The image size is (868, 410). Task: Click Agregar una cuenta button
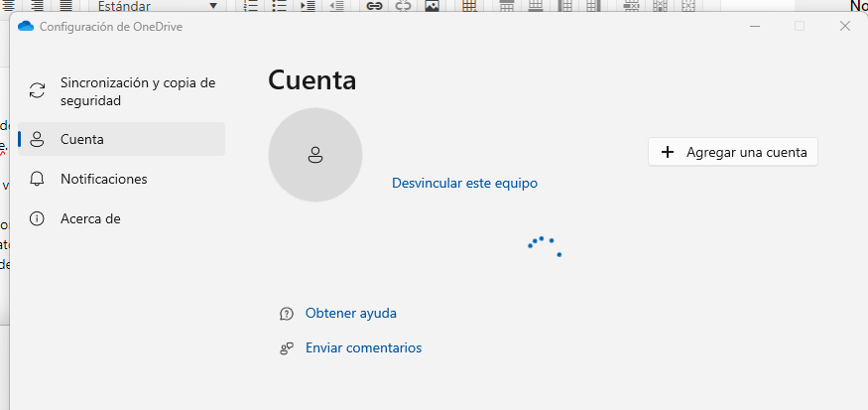pos(733,152)
